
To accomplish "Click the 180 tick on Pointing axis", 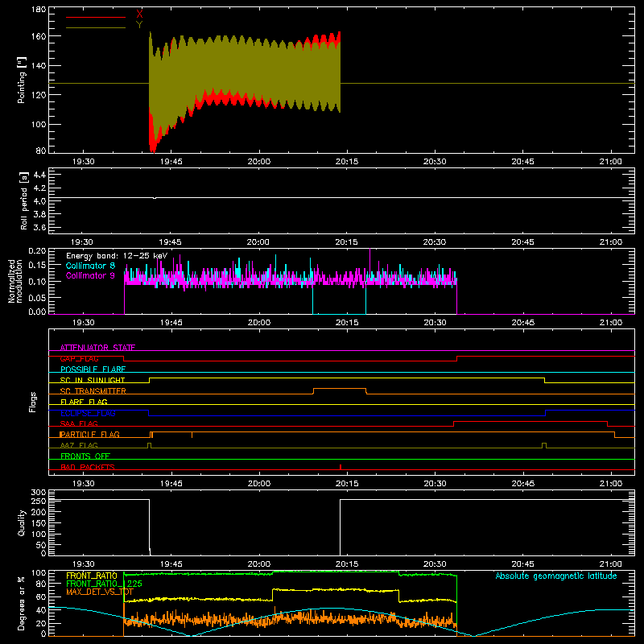I will click(x=39, y=10).
